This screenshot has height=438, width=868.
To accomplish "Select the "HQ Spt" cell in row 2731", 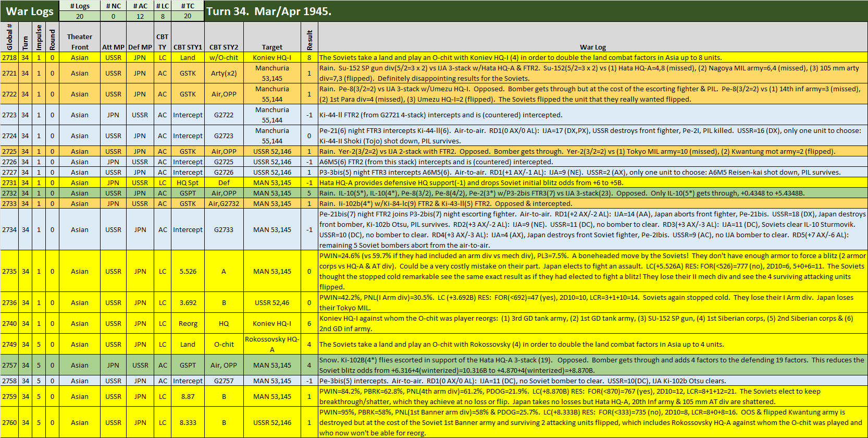I will pyautogui.click(x=188, y=182).
